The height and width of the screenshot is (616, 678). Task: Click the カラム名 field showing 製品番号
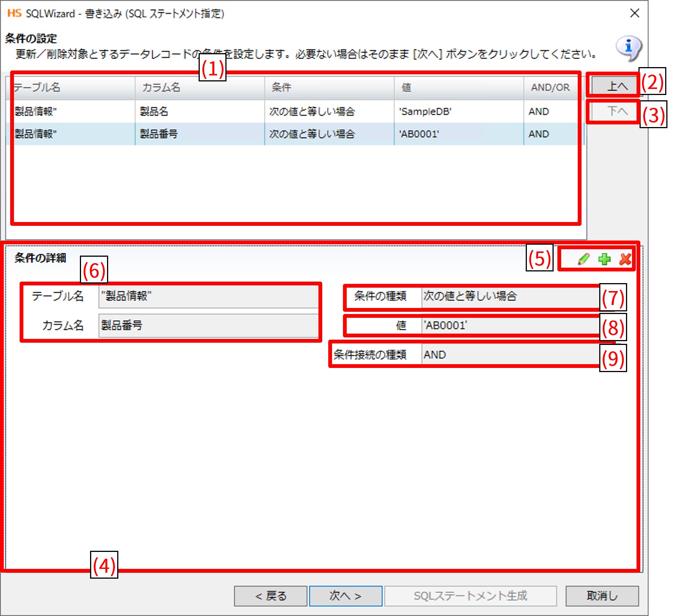pyautogui.click(x=208, y=326)
